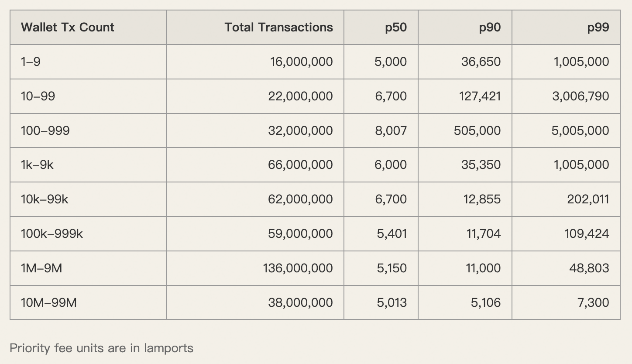Click the 16,000,000 total transactions cell
This screenshot has width=632, height=364.
coord(301,62)
